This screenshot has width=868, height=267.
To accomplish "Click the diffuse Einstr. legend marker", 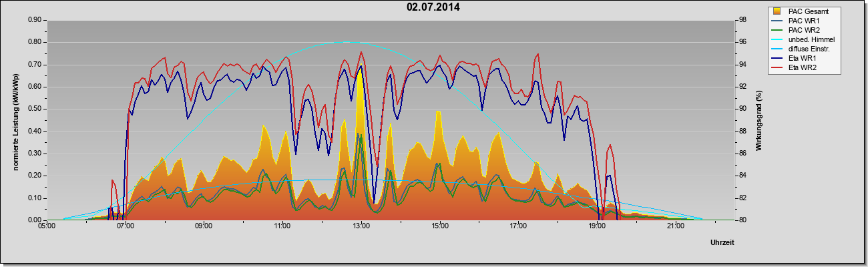I will pos(777,49).
